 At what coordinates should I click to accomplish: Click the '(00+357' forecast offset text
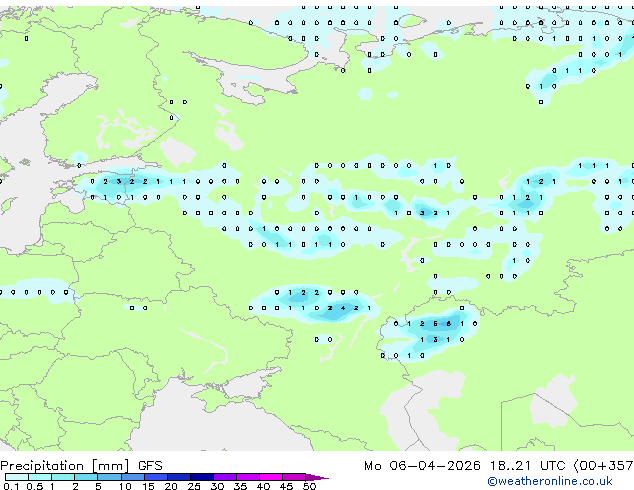point(603,466)
